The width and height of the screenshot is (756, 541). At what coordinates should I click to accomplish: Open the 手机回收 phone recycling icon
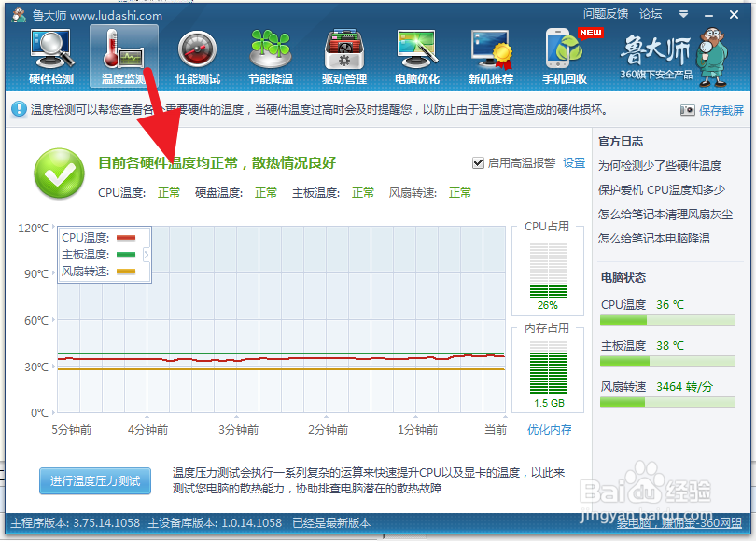point(565,57)
